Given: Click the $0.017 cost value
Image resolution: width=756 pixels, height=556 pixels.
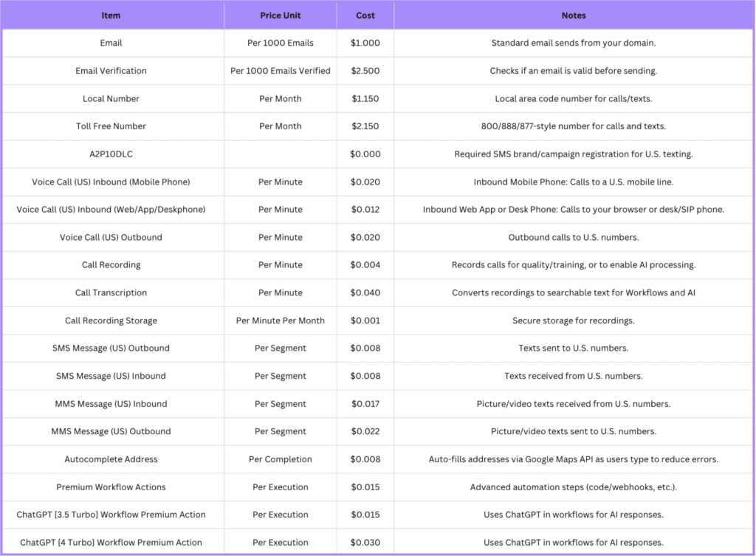Looking at the screenshot, I should pyautogui.click(x=365, y=404).
